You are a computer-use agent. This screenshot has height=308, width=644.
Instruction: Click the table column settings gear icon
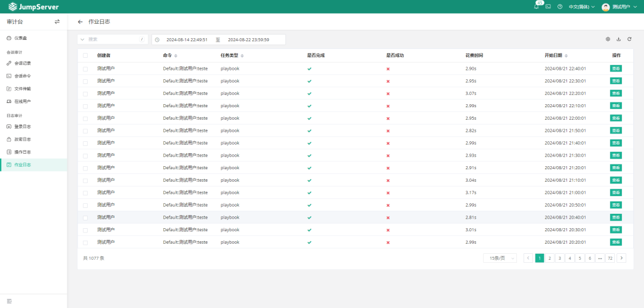pos(608,39)
